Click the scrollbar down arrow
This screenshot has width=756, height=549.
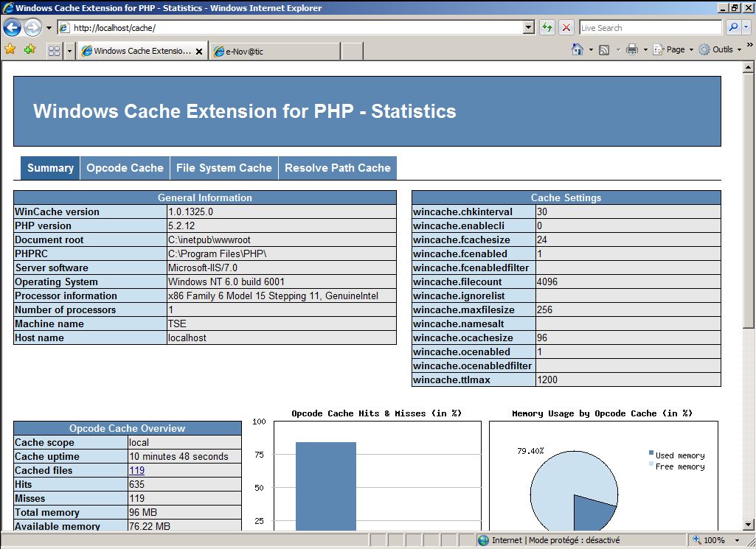pyautogui.click(x=749, y=525)
